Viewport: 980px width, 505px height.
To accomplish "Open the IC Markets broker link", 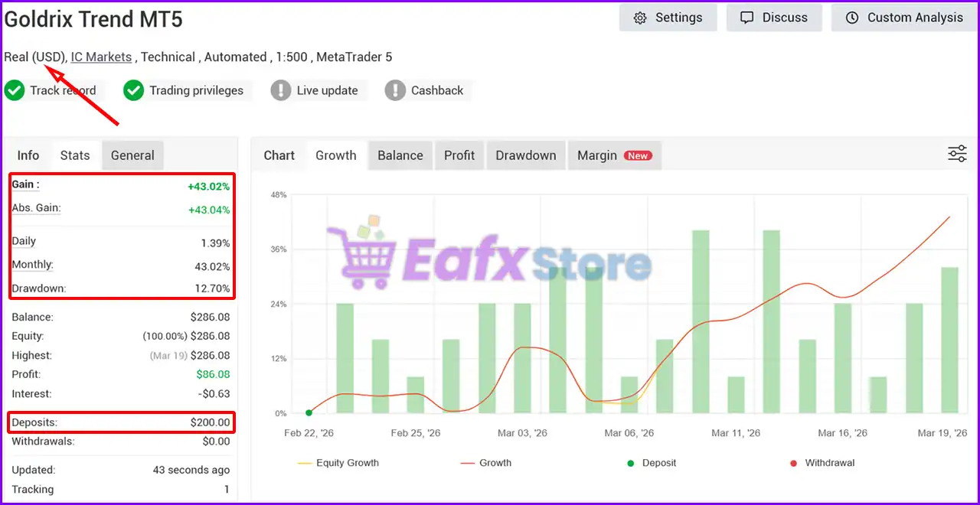I will click(101, 57).
